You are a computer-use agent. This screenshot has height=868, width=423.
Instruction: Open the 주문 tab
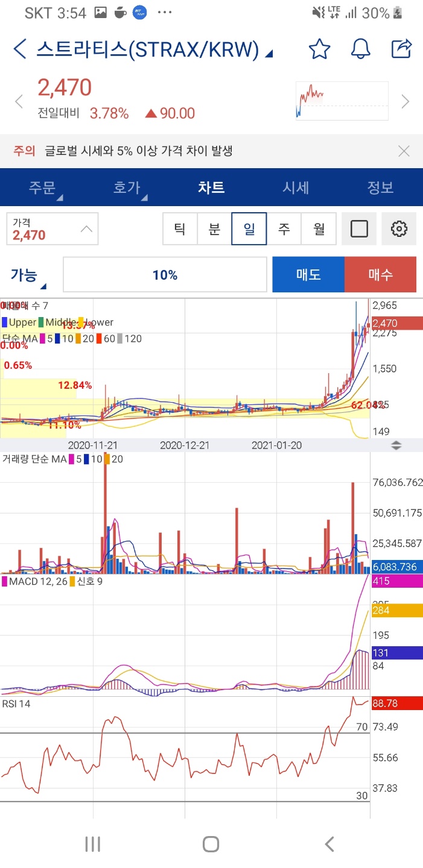pyautogui.click(x=42, y=187)
